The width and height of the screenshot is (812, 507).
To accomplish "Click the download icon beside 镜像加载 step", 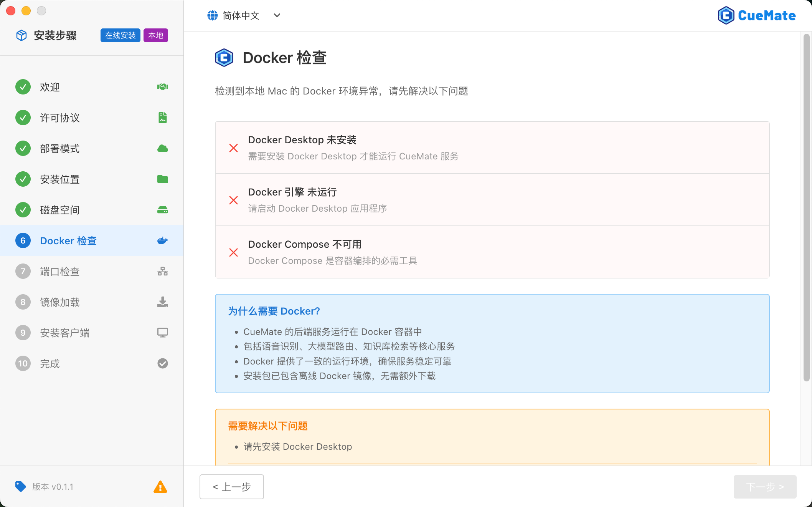I will pyautogui.click(x=162, y=302).
